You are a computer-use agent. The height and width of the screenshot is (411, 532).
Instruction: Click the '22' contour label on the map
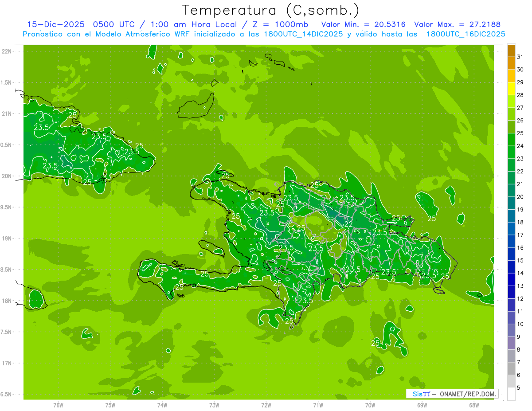click(348, 224)
